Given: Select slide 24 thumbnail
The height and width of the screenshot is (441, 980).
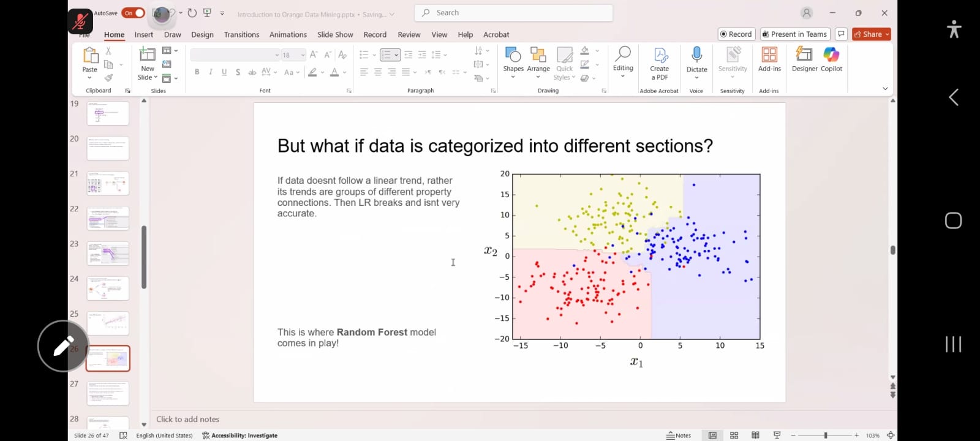Looking at the screenshot, I should coord(108,288).
